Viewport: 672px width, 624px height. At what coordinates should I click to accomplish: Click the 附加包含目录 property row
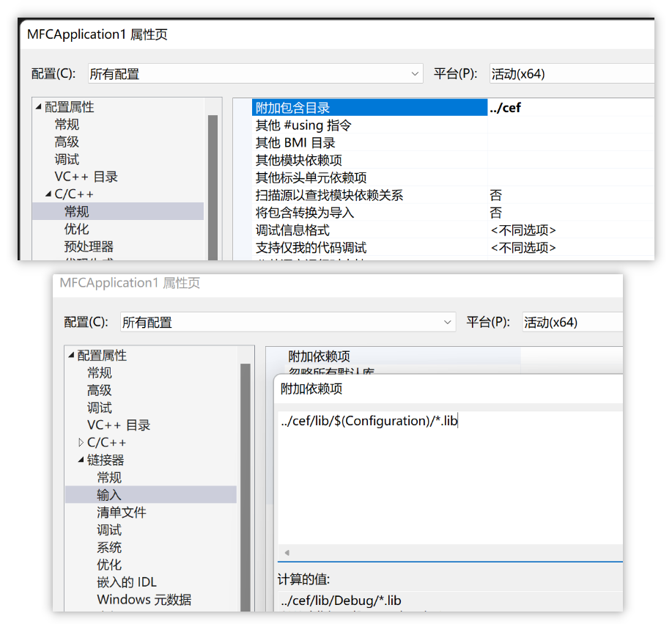pyautogui.click(x=369, y=108)
